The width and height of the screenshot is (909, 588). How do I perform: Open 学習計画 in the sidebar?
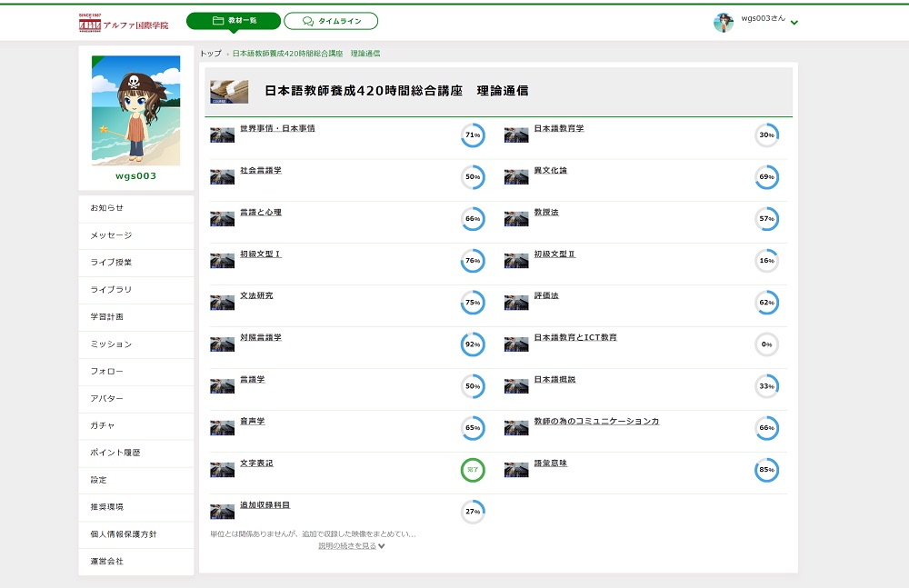(135, 316)
